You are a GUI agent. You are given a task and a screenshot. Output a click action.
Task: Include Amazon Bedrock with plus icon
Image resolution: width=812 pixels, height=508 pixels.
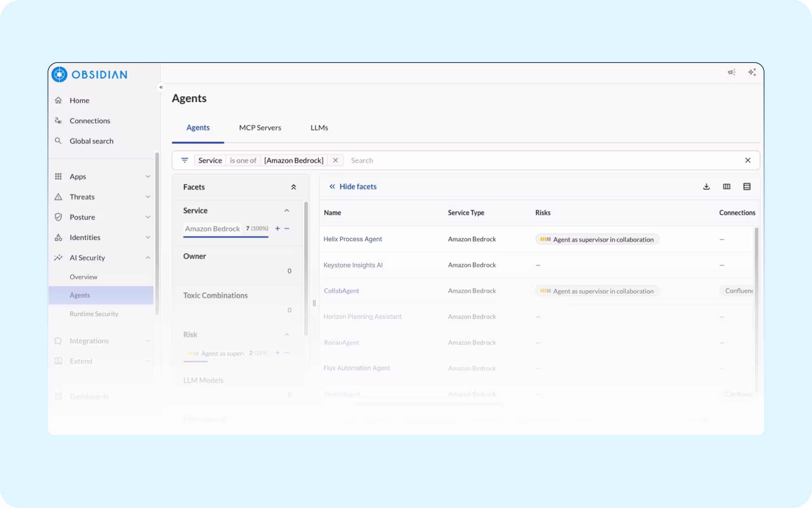tap(278, 229)
